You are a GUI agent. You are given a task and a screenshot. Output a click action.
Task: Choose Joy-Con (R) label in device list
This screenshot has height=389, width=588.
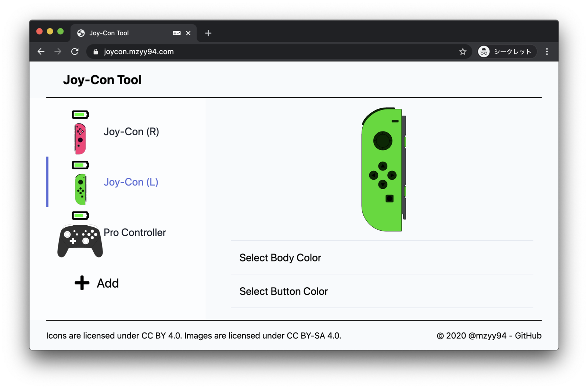[131, 132]
